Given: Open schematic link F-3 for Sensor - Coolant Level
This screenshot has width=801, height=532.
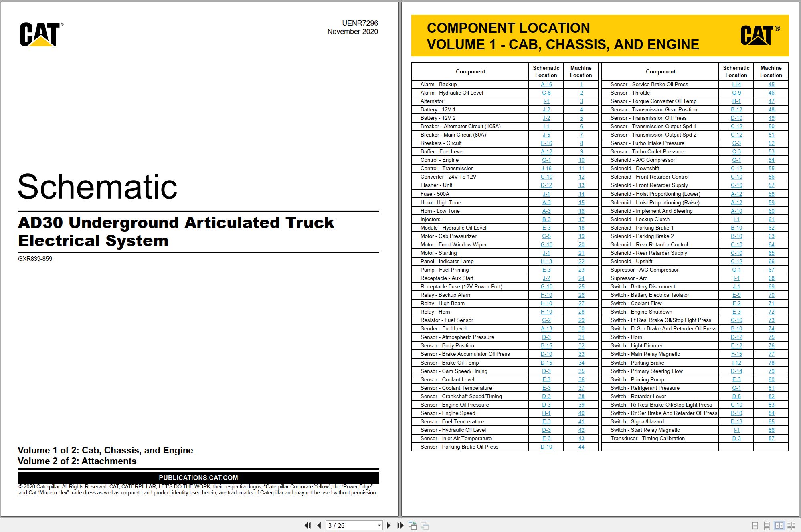Looking at the screenshot, I should coord(546,379).
